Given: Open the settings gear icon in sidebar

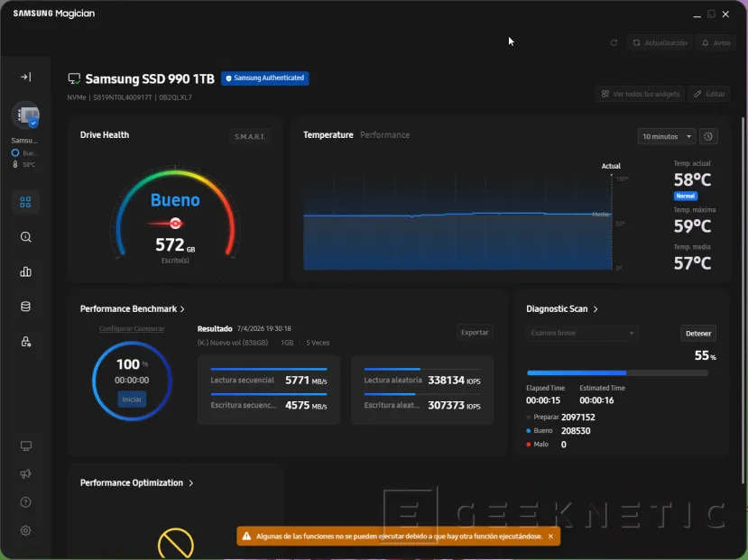Looking at the screenshot, I should pos(26,530).
